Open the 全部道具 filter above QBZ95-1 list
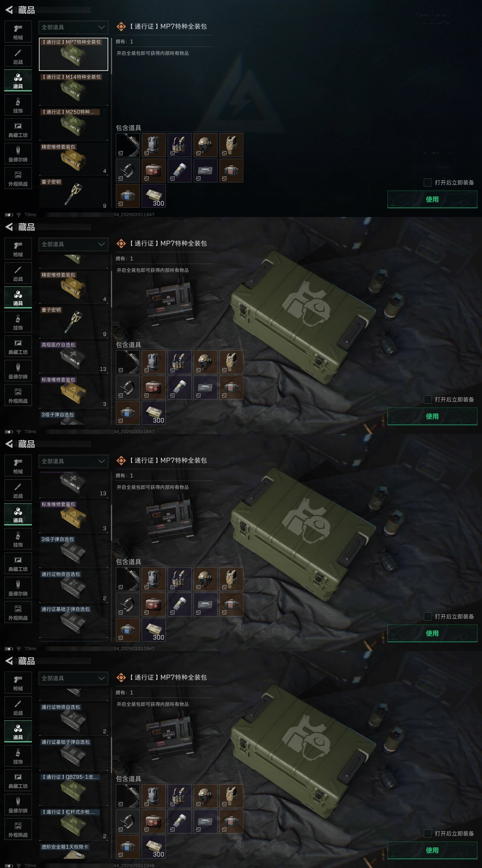 74,678
